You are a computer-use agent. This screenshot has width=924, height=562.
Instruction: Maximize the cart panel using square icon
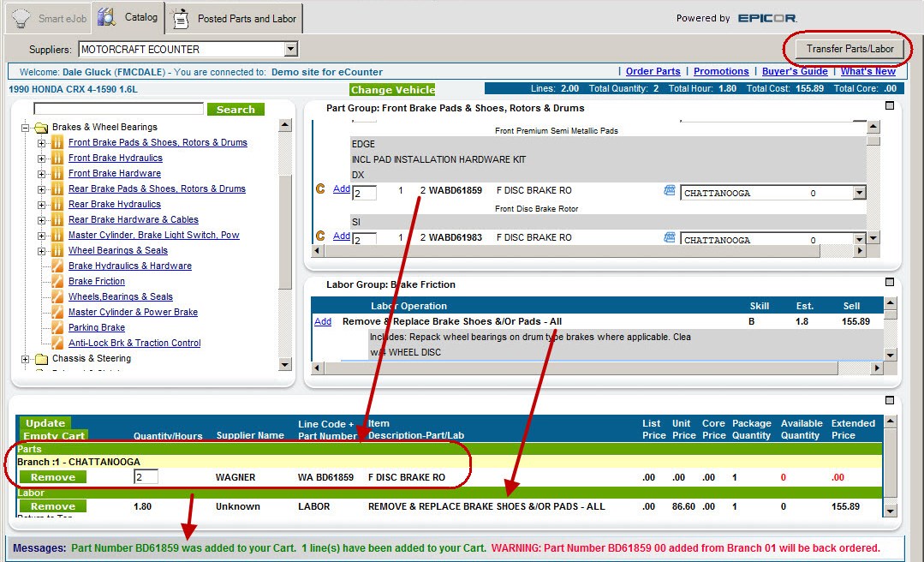coord(890,400)
